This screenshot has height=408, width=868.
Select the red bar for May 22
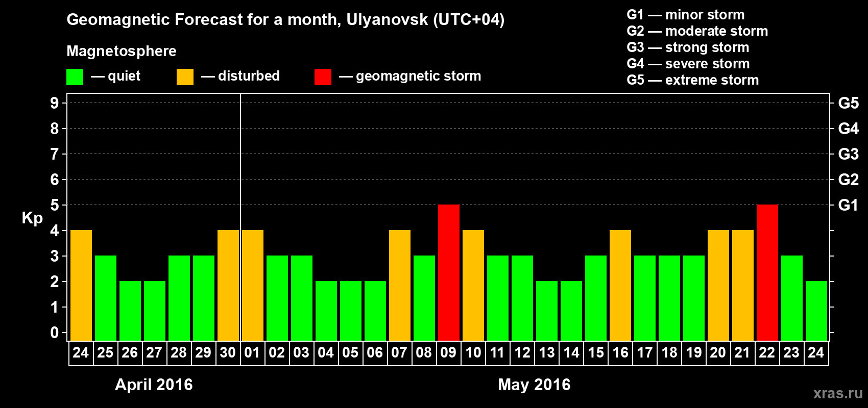(x=767, y=272)
